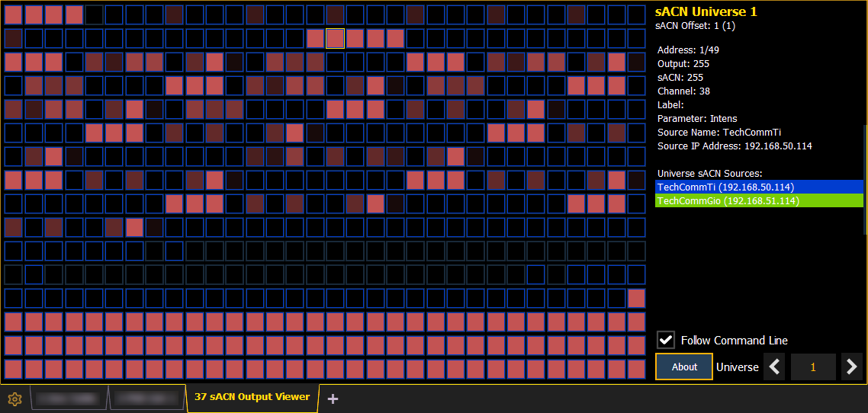The height and width of the screenshot is (413, 868).
Task: Open the second blurred tab
Action: pyautogui.click(x=148, y=399)
